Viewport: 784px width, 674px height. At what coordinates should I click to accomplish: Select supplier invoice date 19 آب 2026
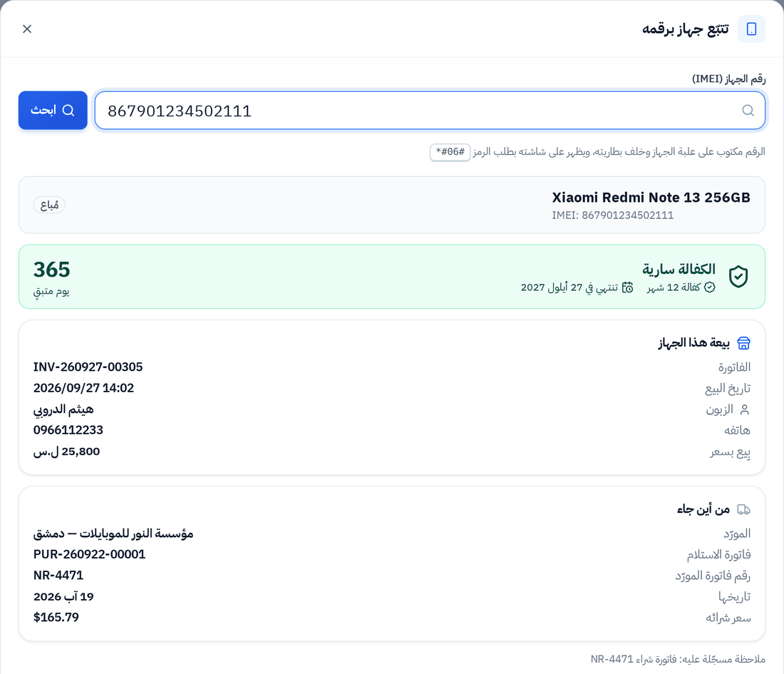point(63,596)
